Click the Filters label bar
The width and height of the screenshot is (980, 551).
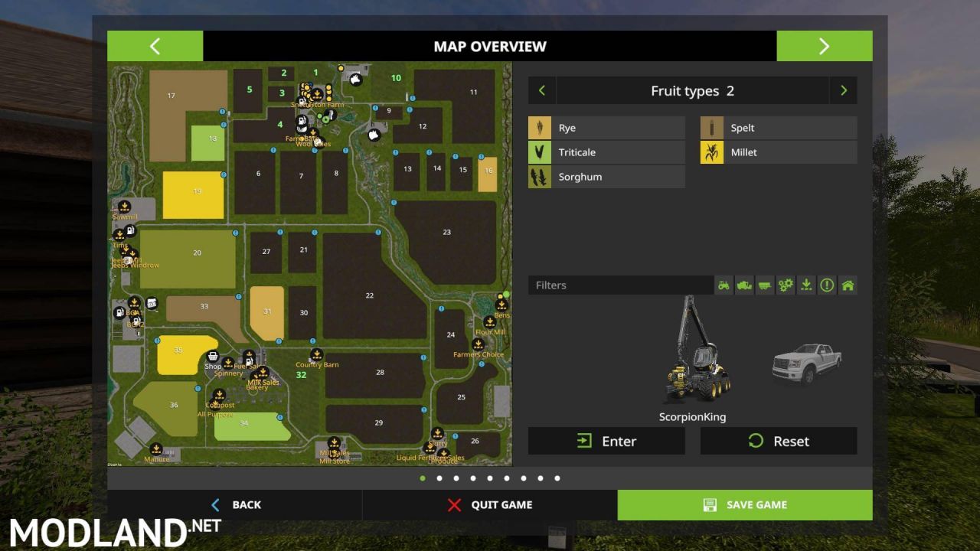pos(620,285)
